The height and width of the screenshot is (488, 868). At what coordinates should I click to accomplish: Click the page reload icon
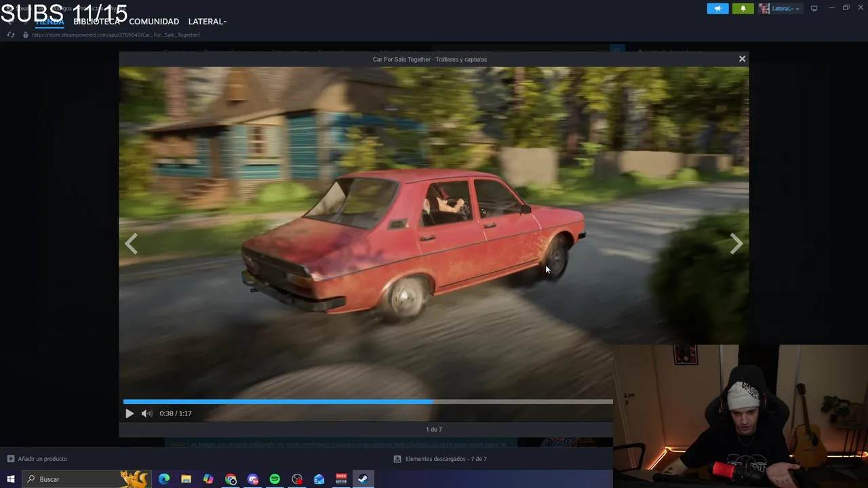pos(11,35)
